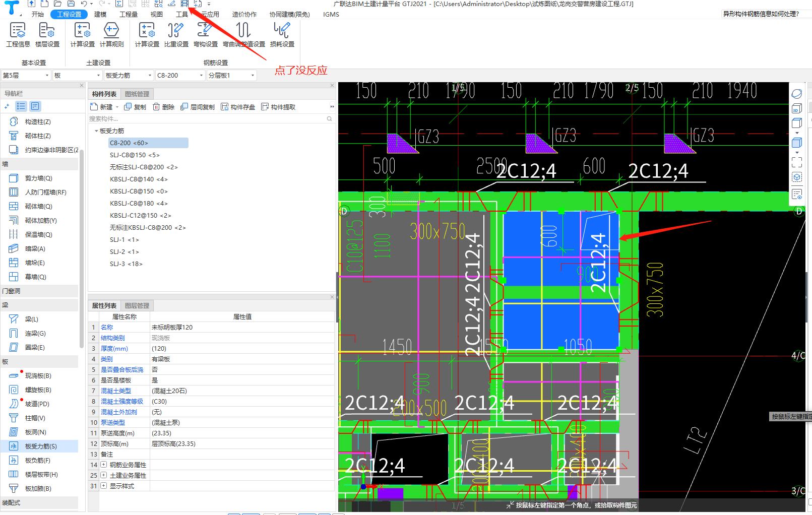This screenshot has width=812, height=515.
Task: Switch navigation to list view toggle
Action: [x=21, y=106]
